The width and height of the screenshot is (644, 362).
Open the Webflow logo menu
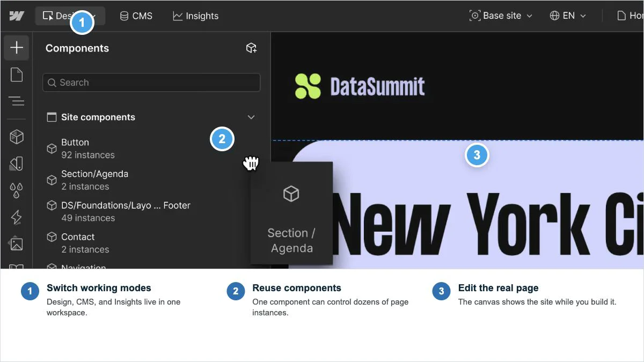(17, 16)
